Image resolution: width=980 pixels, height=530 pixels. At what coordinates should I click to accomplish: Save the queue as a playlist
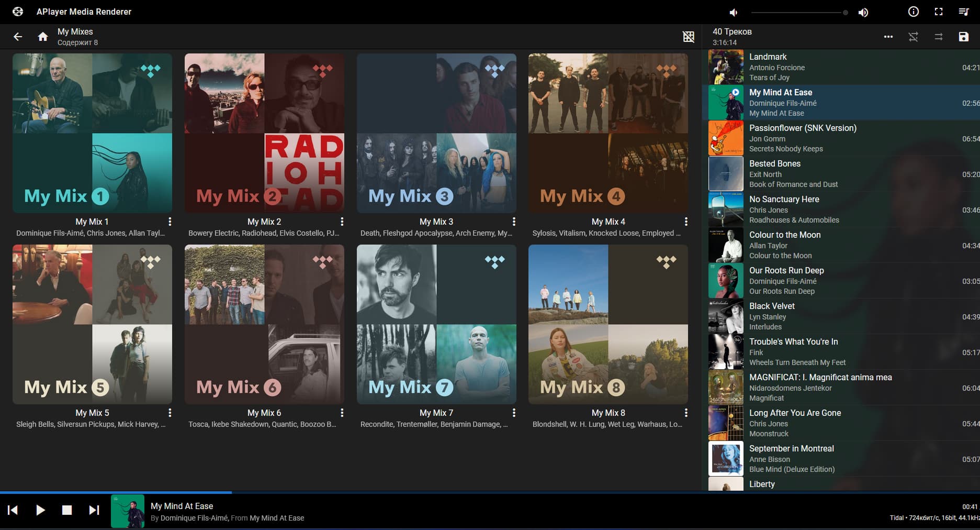click(x=964, y=37)
